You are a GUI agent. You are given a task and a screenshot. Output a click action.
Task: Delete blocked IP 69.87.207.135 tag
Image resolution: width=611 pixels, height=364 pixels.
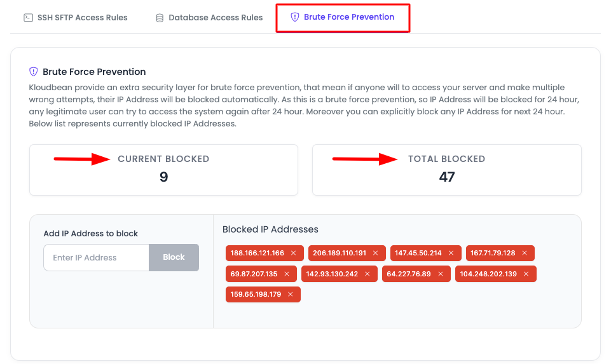click(287, 274)
